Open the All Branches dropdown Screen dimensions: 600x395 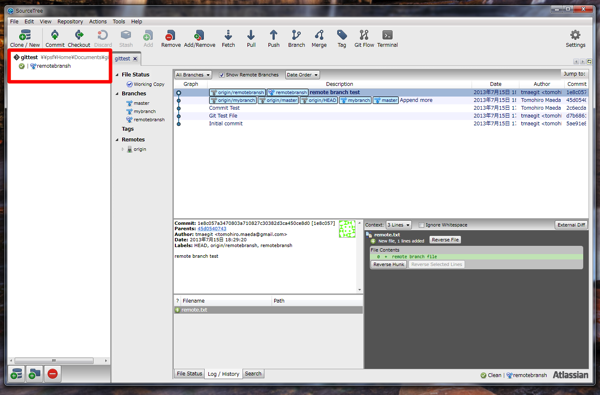coord(193,75)
